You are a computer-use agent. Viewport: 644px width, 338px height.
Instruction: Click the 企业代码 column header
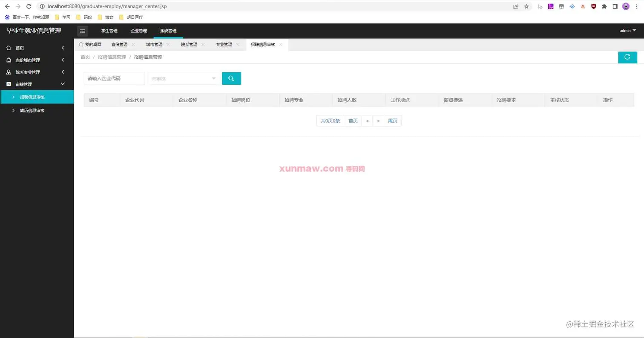pos(135,100)
